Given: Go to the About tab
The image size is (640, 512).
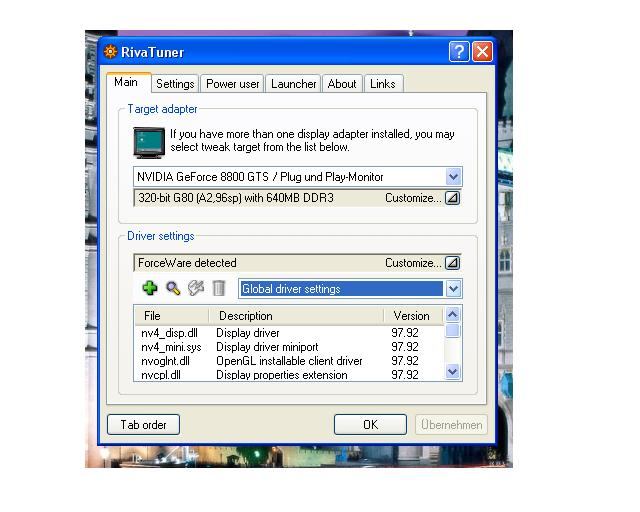Looking at the screenshot, I should [342, 84].
